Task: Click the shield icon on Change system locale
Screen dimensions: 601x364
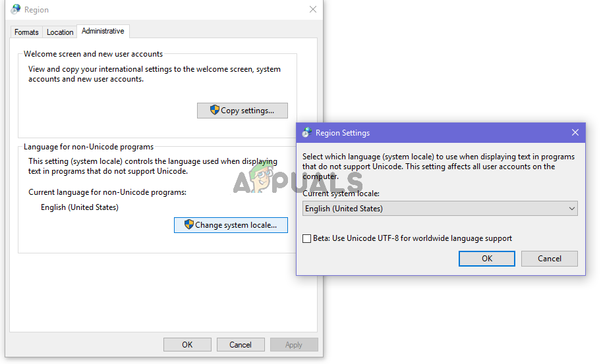Action: [x=189, y=224]
